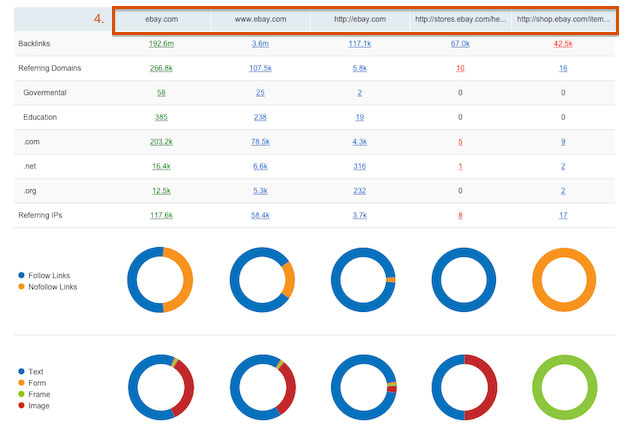The height and width of the screenshot is (435, 630).
Task: Click the blue Follow Links legend dot
Action: [x=22, y=275]
